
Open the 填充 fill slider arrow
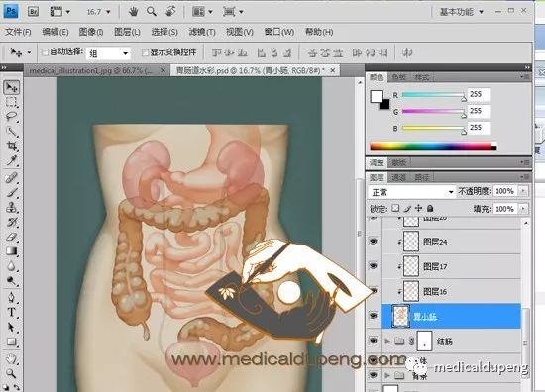tap(523, 209)
